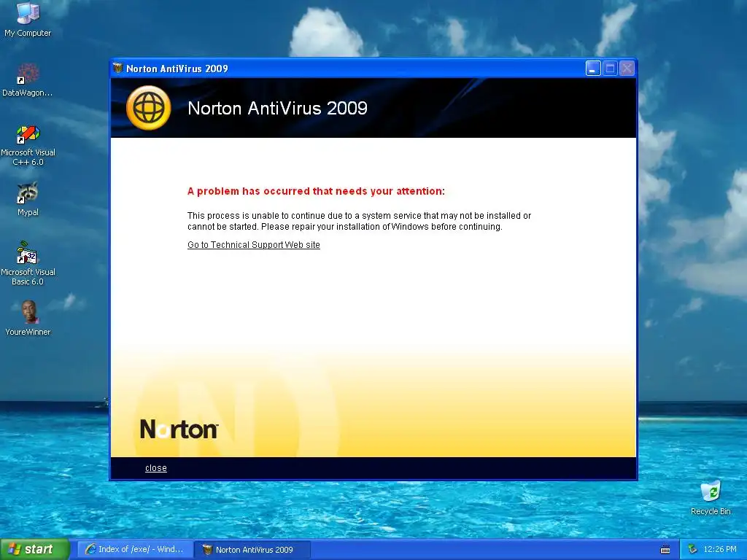Open the Windows start button
This screenshot has height=560, width=747.
click(x=34, y=549)
